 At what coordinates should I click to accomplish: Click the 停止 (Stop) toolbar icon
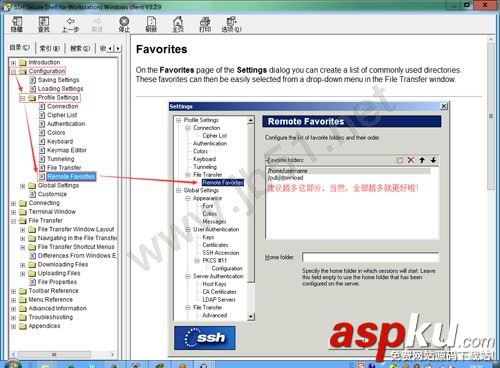(x=124, y=24)
